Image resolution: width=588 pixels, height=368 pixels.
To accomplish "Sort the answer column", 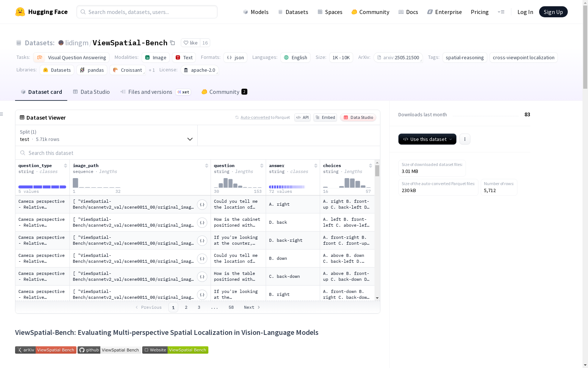I will (316, 166).
